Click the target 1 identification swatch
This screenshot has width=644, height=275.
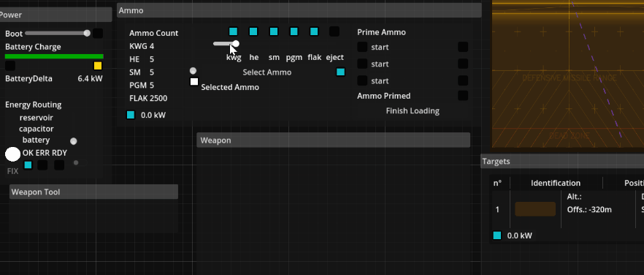coord(535,209)
